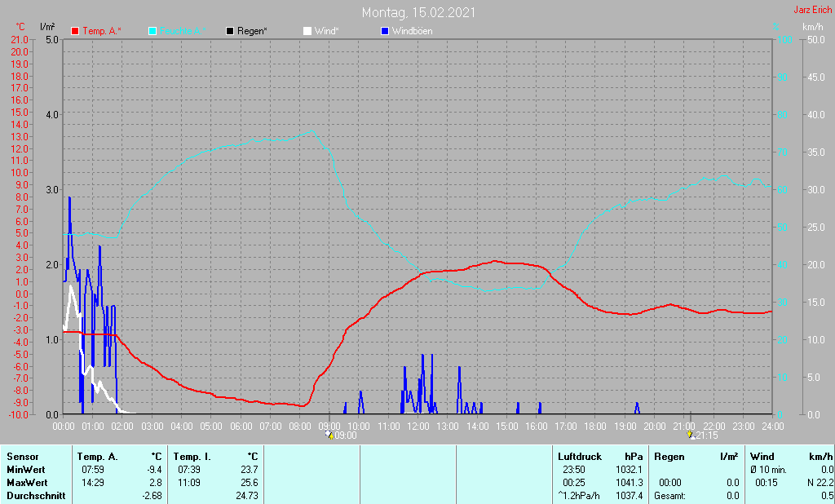
Task: Click the sunset marker icon at 21:15
Action: tap(691, 434)
